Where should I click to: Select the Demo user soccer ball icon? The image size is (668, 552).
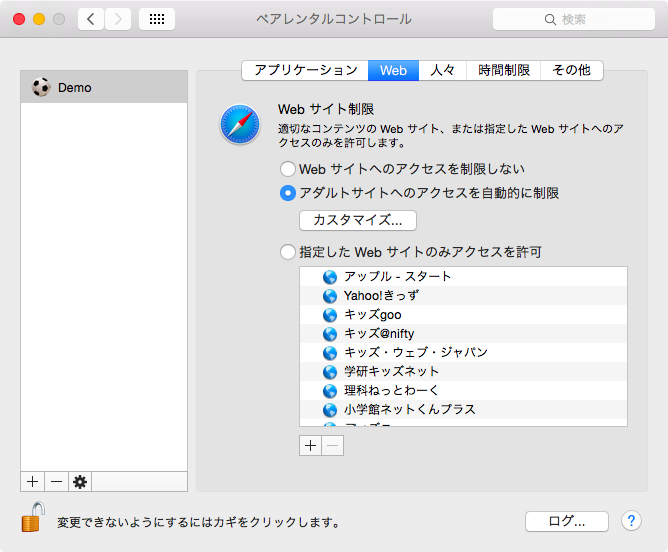41,87
